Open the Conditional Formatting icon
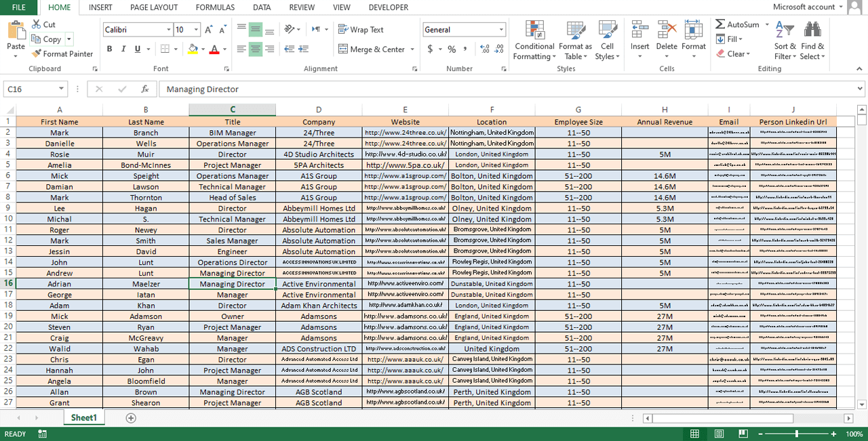868x441 pixels. (x=534, y=30)
